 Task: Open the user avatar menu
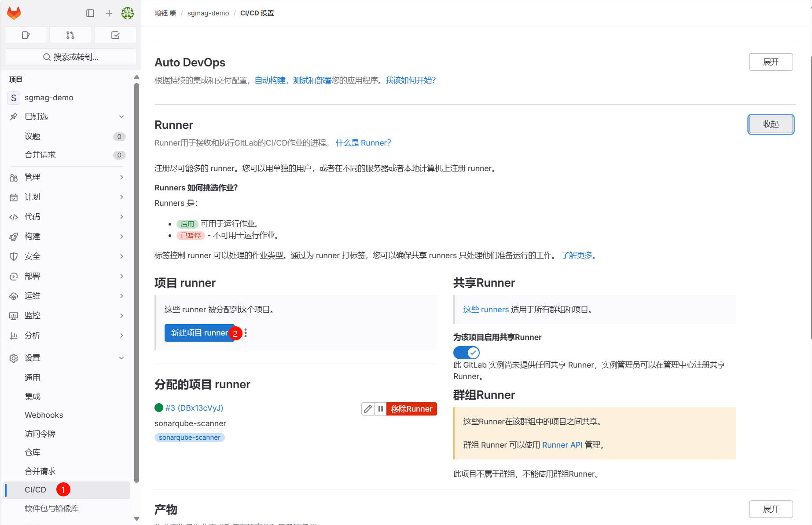tap(128, 13)
